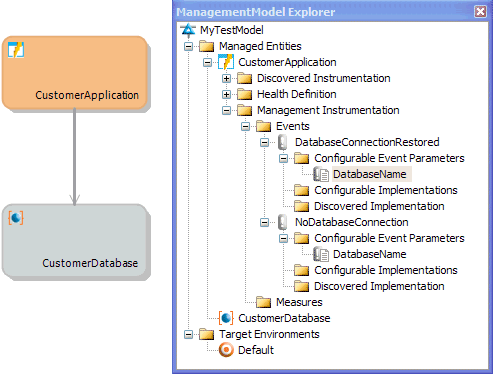Click the Events folder icon
Screen dimensions: 493x374
(264, 126)
